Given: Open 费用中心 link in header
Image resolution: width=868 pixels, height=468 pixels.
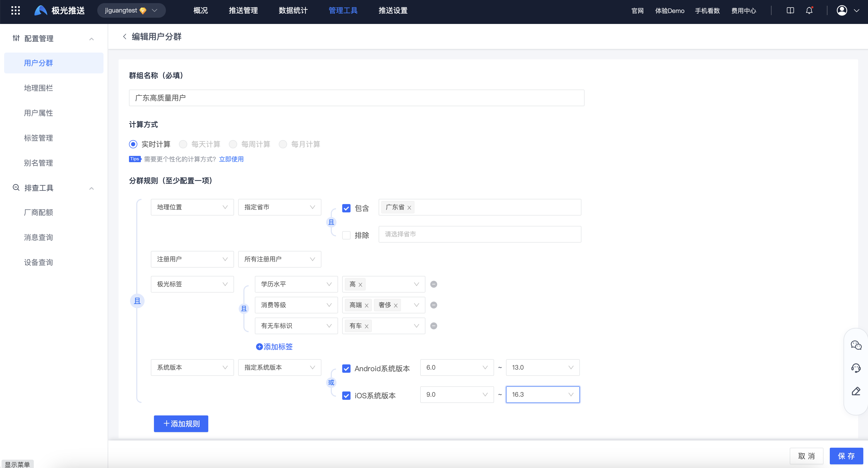Looking at the screenshot, I should (744, 10).
